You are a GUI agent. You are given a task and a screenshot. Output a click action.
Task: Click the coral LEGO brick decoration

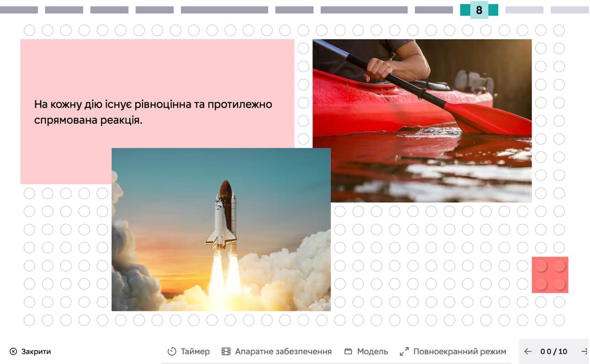click(550, 275)
